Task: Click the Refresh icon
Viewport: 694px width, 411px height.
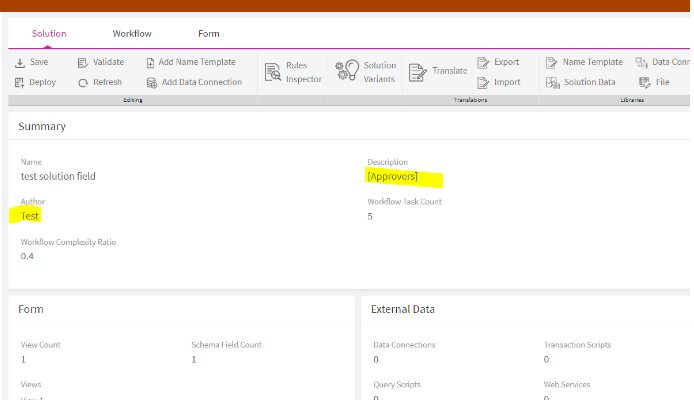Action: point(83,83)
